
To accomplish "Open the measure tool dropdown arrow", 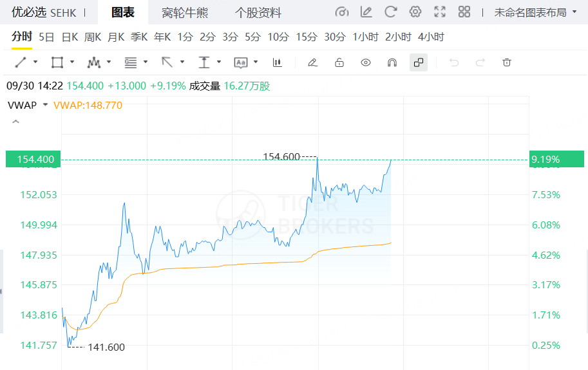I will [219, 62].
